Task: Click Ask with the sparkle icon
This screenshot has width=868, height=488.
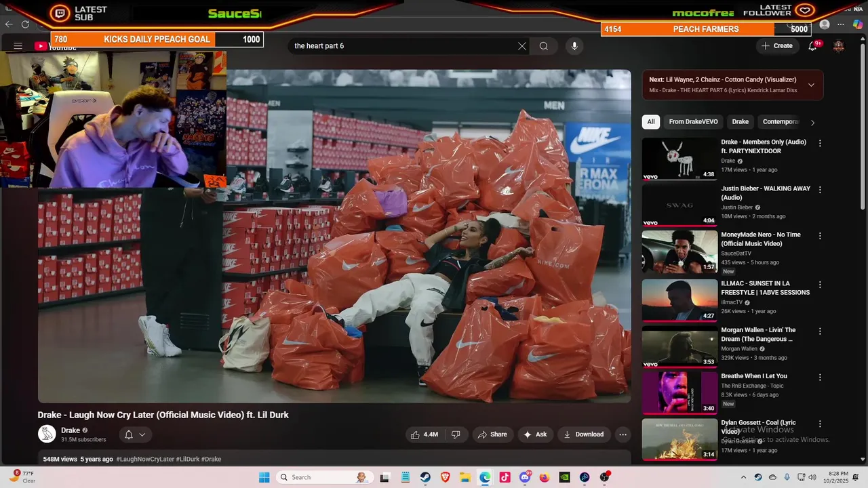Action: (x=535, y=434)
